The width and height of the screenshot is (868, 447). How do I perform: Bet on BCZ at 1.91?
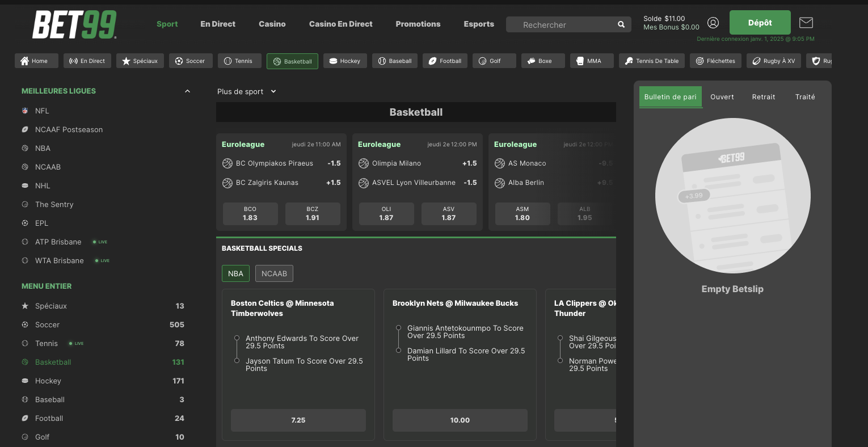[x=313, y=214]
